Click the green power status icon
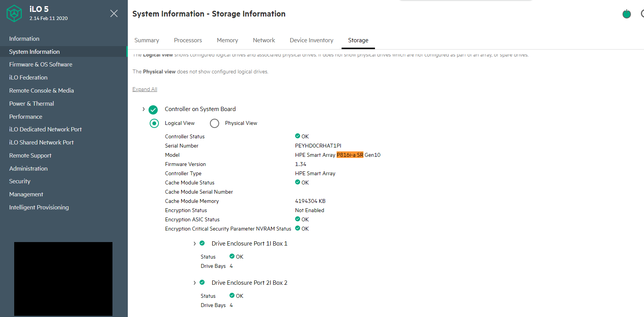This screenshot has height=317, width=644. point(626,14)
